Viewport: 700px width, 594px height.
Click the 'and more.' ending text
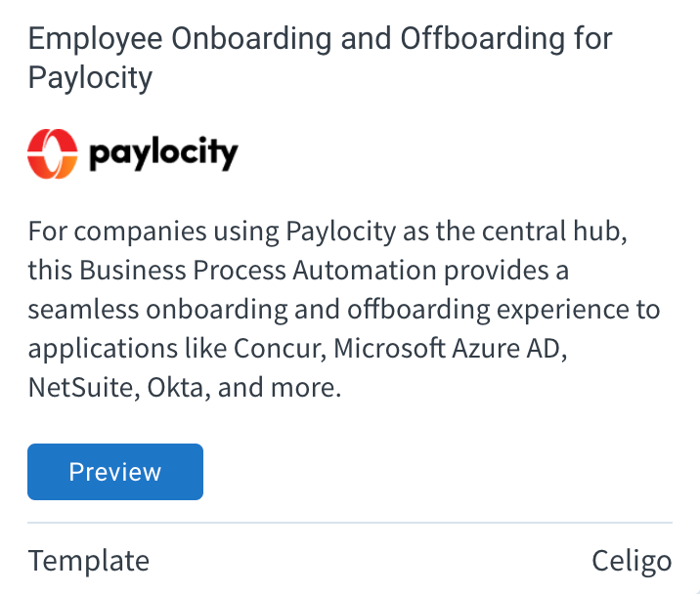tap(280, 387)
